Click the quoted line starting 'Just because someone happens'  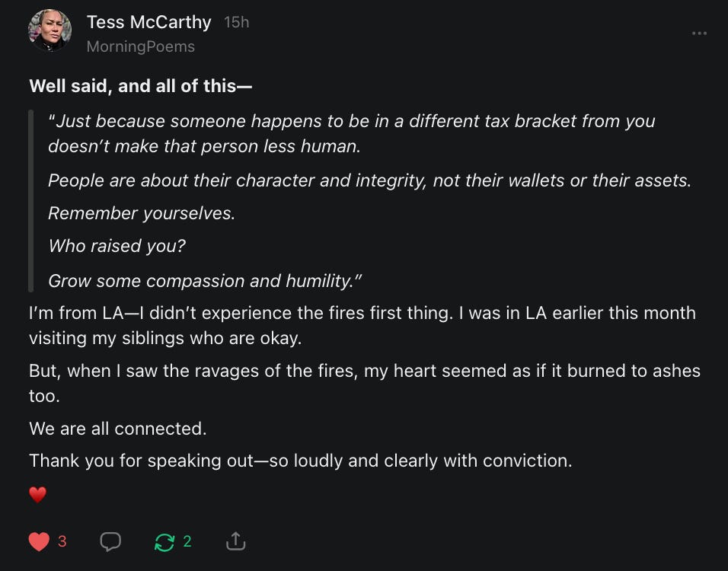351,121
